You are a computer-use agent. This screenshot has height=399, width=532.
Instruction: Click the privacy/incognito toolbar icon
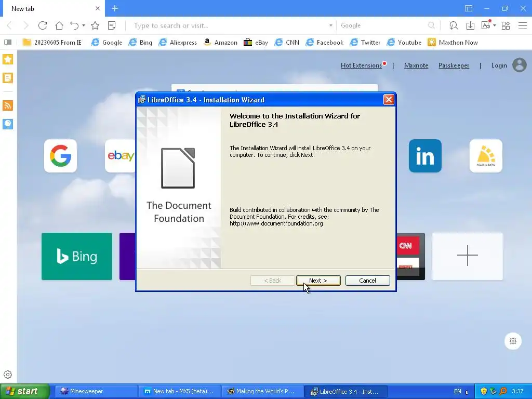tap(454, 25)
